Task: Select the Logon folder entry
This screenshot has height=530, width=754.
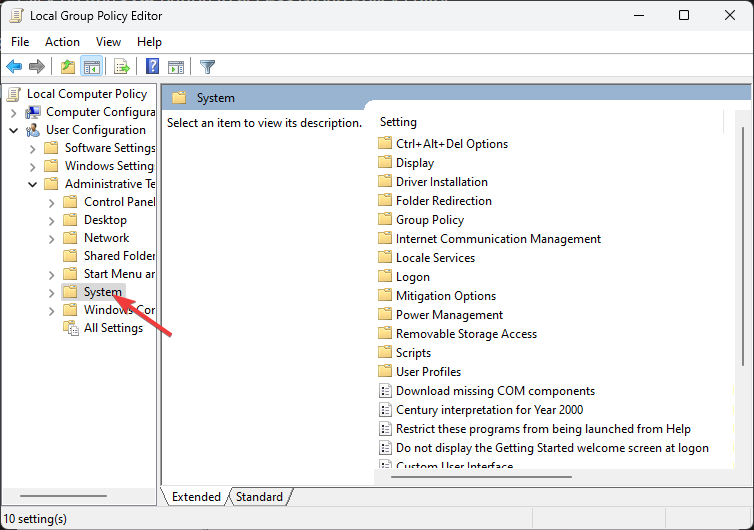Action: pyautogui.click(x=413, y=277)
